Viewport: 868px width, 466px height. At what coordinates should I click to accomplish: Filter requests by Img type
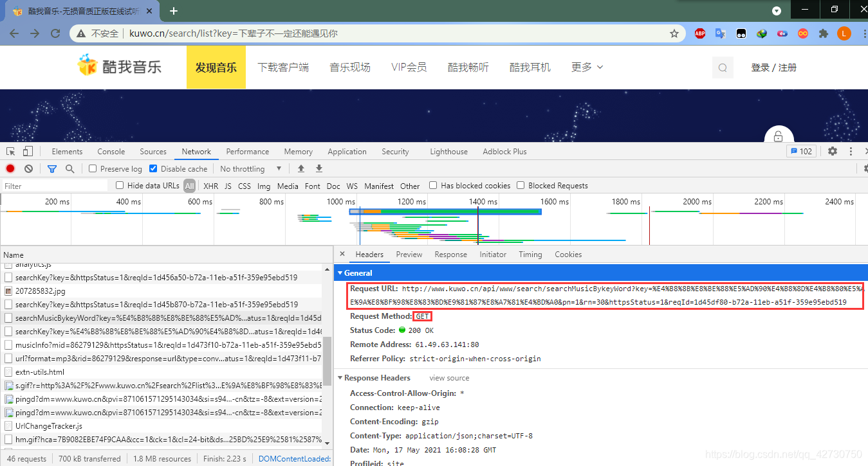pyautogui.click(x=264, y=186)
